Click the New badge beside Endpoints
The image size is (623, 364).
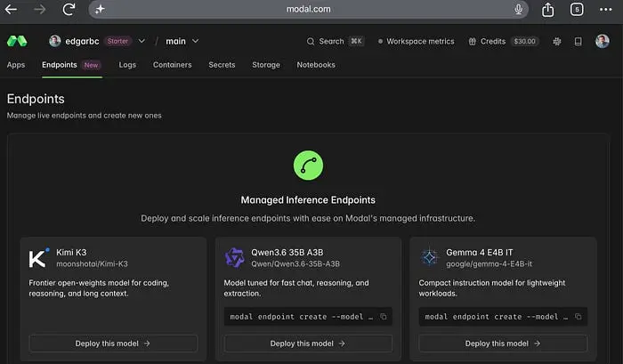click(x=91, y=65)
